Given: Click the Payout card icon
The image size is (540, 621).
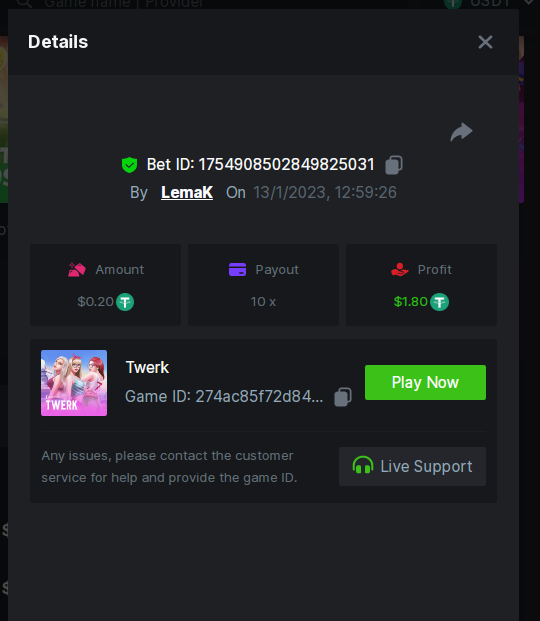Looking at the screenshot, I should pos(237,270).
